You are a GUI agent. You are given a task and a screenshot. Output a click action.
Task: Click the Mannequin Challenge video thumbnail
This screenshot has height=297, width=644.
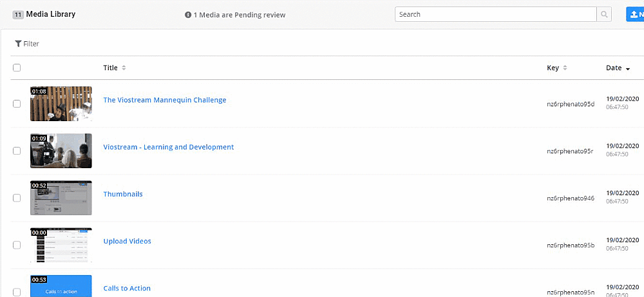click(x=61, y=104)
